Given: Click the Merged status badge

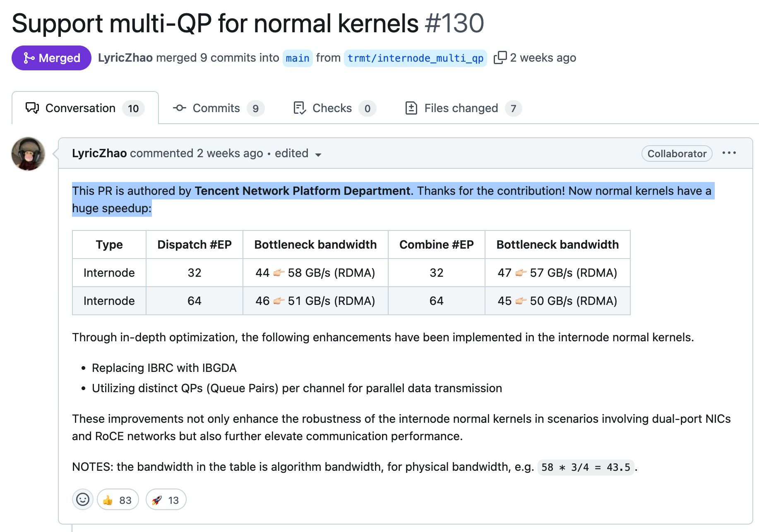Looking at the screenshot, I should (x=51, y=58).
